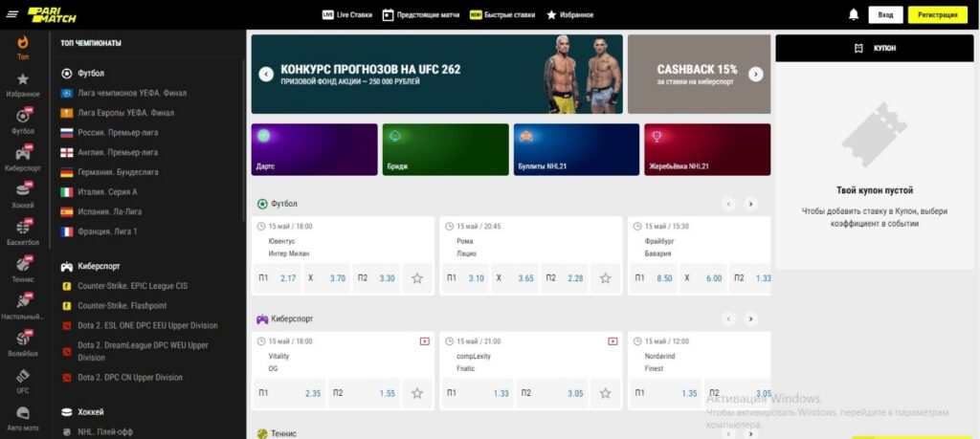Favorite the Vitality – OG match
The image size is (980, 439).
pos(417,393)
